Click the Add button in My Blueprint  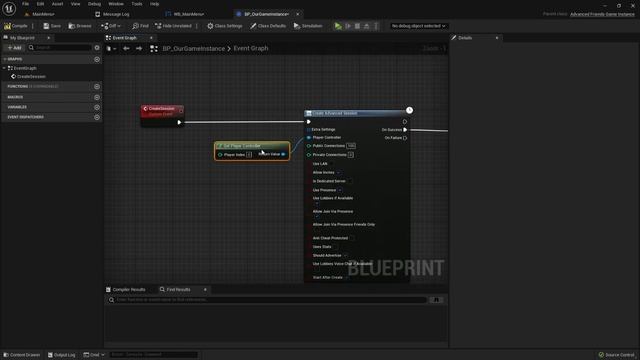(x=14, y=48)
